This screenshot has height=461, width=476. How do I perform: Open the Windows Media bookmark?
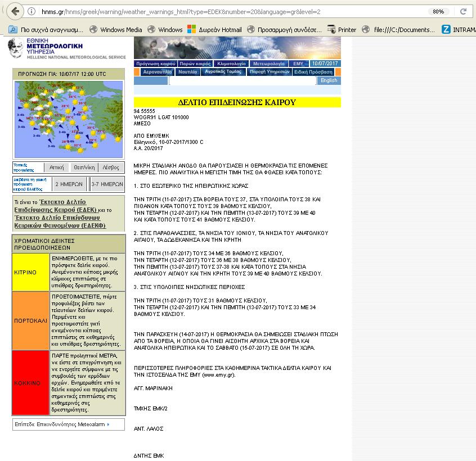(116, 30)
